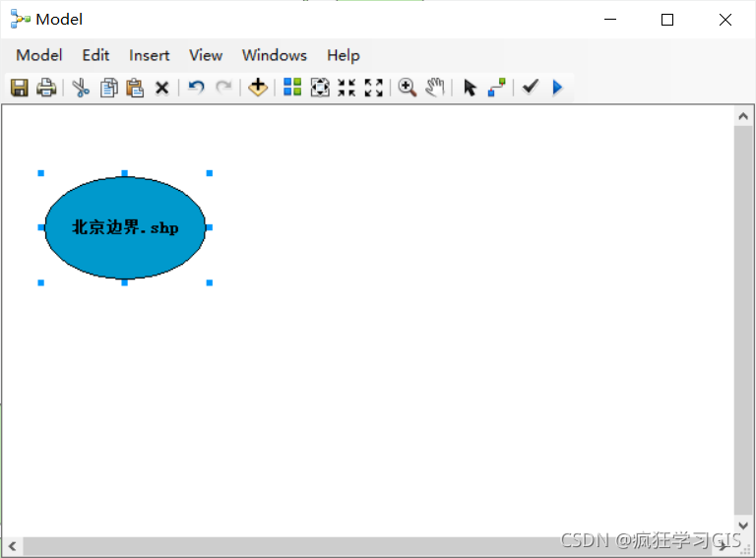Image resolution: width=756 pixels, height=558 pixels.
Task: Choose the Select arrow tool
Action: tap(470, 88)
